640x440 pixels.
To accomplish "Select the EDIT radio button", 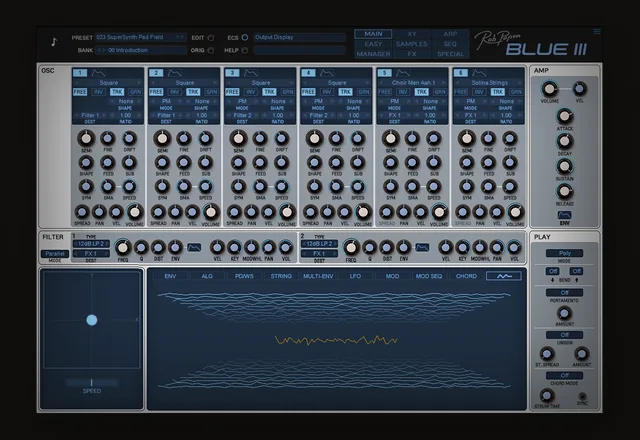I will click(211, 38).
